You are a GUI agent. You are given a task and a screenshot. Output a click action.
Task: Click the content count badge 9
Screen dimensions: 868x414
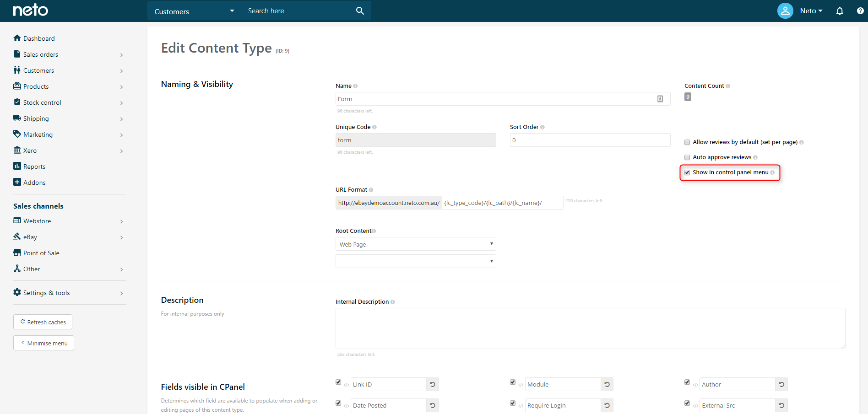pos(688,97)
